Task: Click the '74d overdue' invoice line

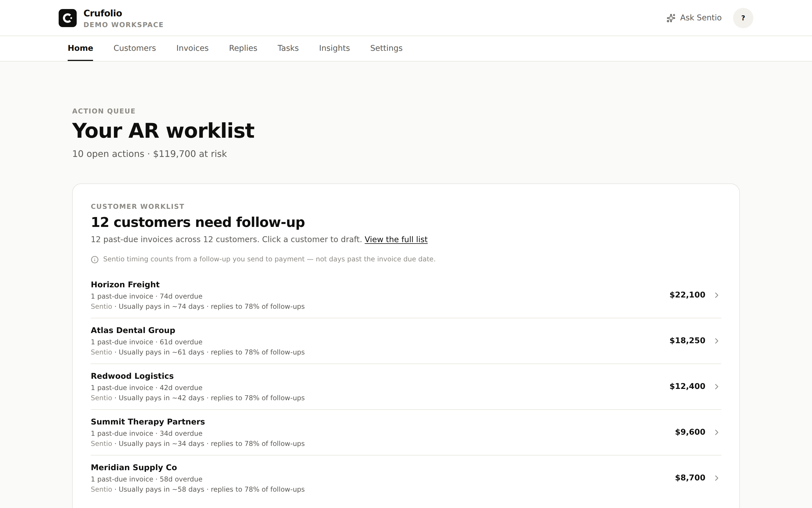Action: pos(147,296)
